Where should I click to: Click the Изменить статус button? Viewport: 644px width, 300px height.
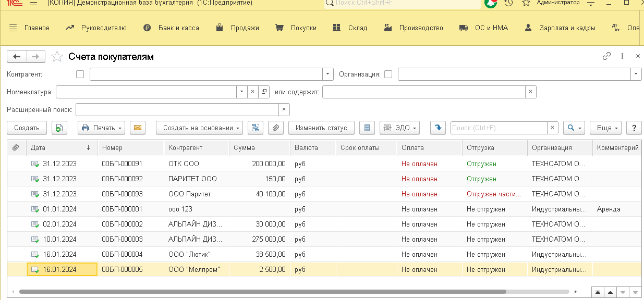(x=321, y=128)
